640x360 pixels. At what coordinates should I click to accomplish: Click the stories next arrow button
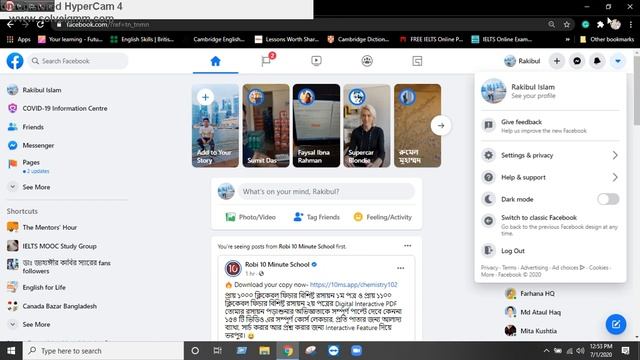click(441, 126)
